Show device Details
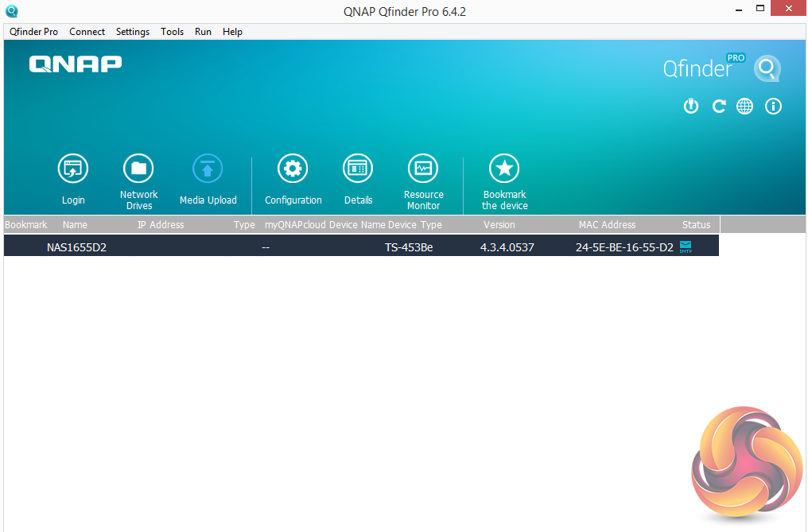This screenshot has height=532, width=808. point(358,169)
